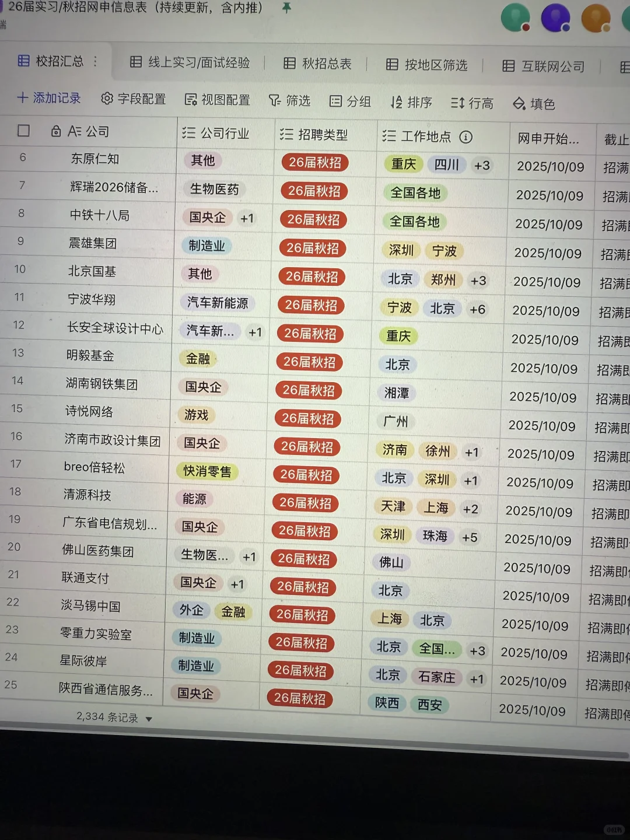Open the green collaborator avatar
This screenshot has height=840, width=630.
tap(515, 17)
